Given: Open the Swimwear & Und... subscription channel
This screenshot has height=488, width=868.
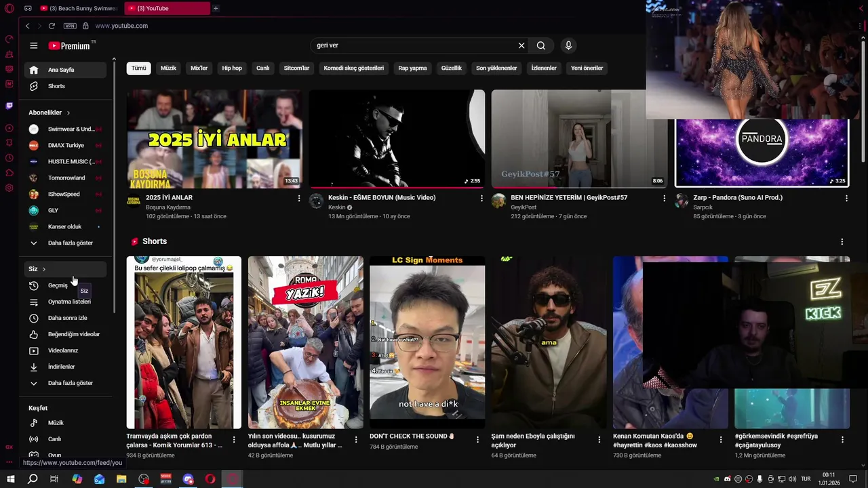Looking at the screenshot, I should pyautogui.click(x=65, y=129).
